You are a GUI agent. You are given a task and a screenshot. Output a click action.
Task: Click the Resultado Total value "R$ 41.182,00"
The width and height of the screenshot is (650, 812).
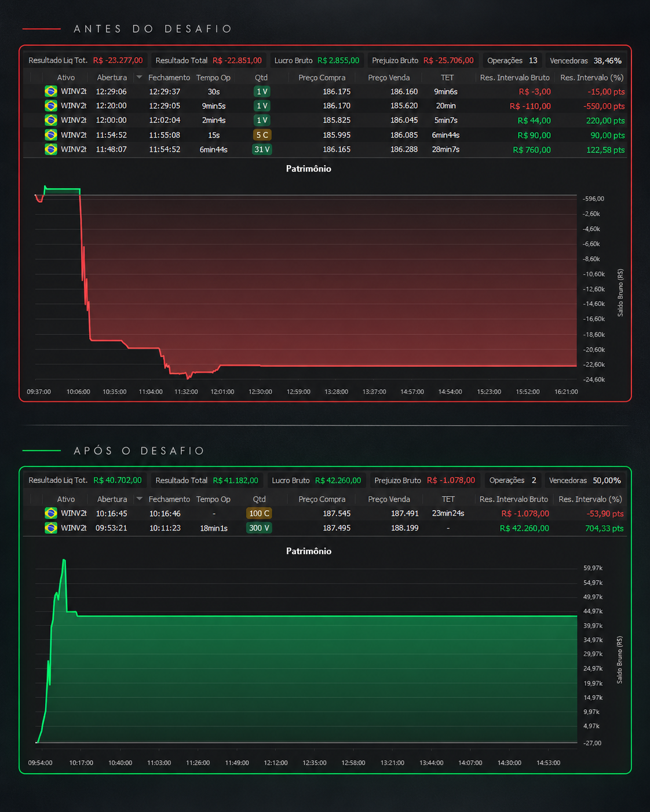[x=236, y=480]
